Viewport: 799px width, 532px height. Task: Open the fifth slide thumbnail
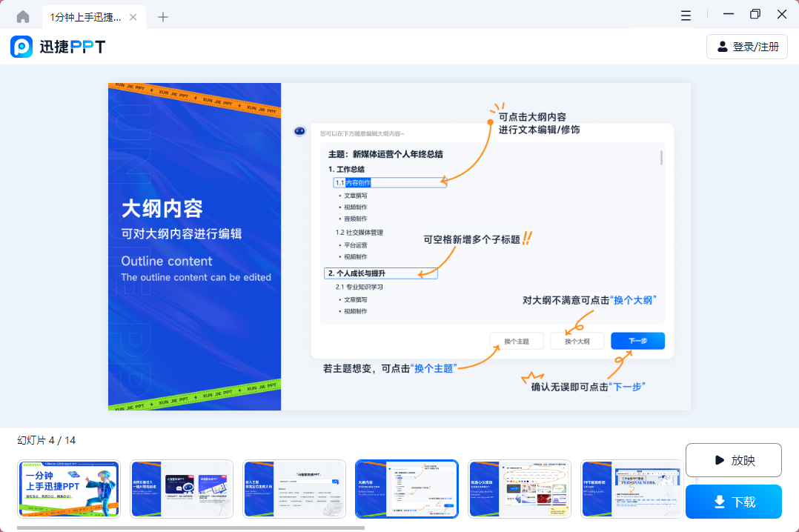(520, 489)
